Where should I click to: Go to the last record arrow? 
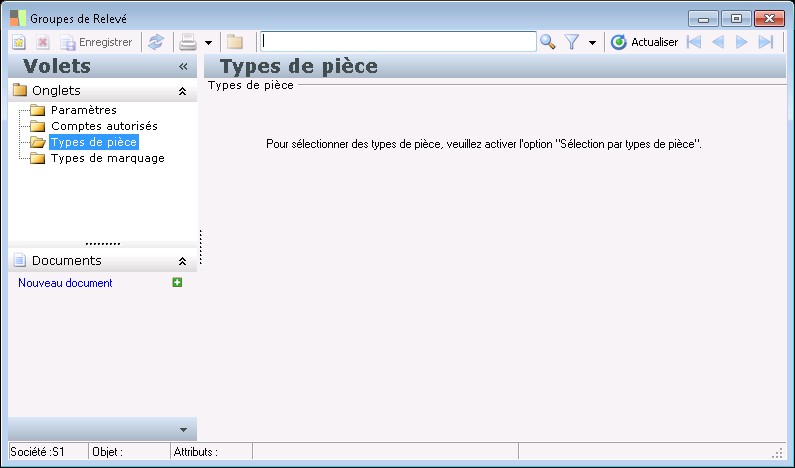point(766,42)
